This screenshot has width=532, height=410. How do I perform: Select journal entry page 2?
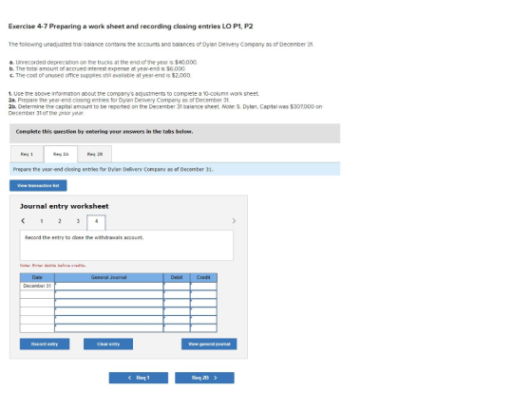(x=59, y=221)
